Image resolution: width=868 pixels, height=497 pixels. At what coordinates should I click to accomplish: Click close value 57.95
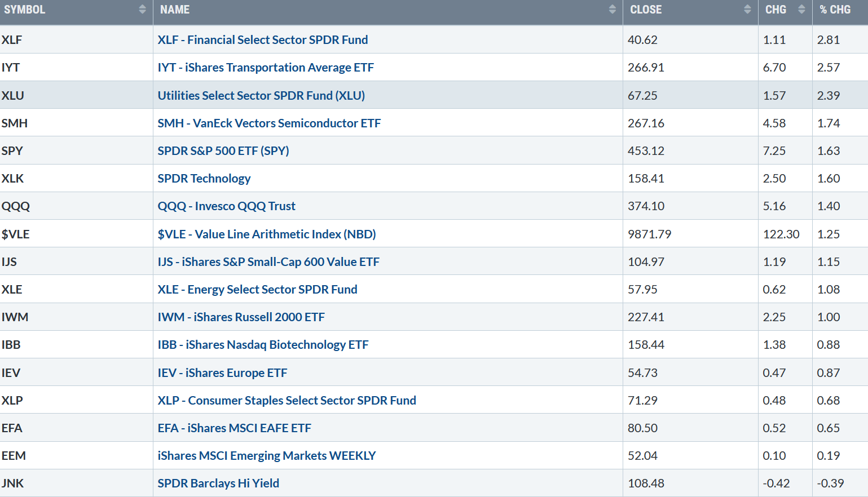click(642, 290)
